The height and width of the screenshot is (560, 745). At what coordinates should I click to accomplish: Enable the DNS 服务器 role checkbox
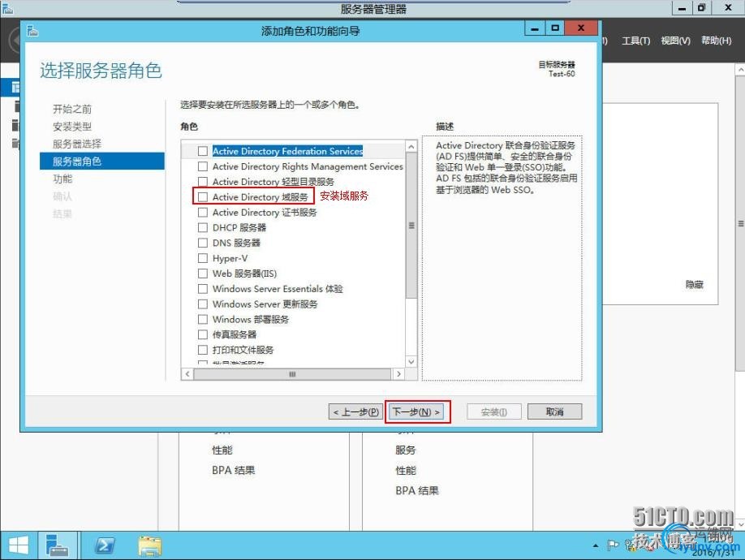coord(203,243)
